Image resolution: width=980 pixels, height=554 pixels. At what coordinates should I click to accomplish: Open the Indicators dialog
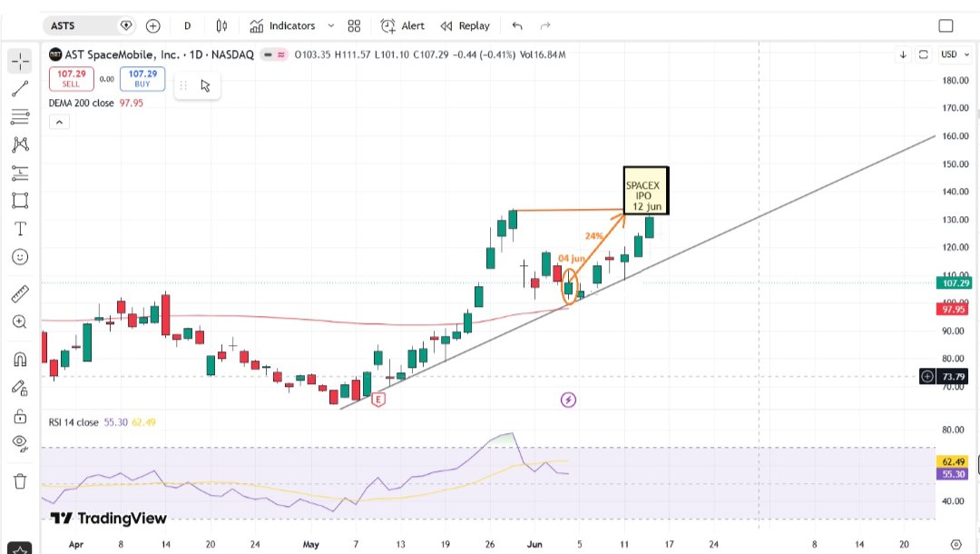point(282,25)
